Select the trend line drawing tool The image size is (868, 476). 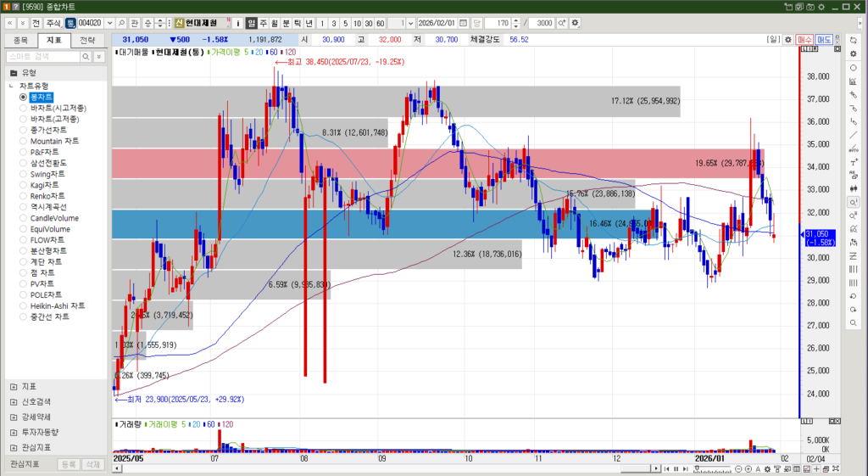(853, 135)
